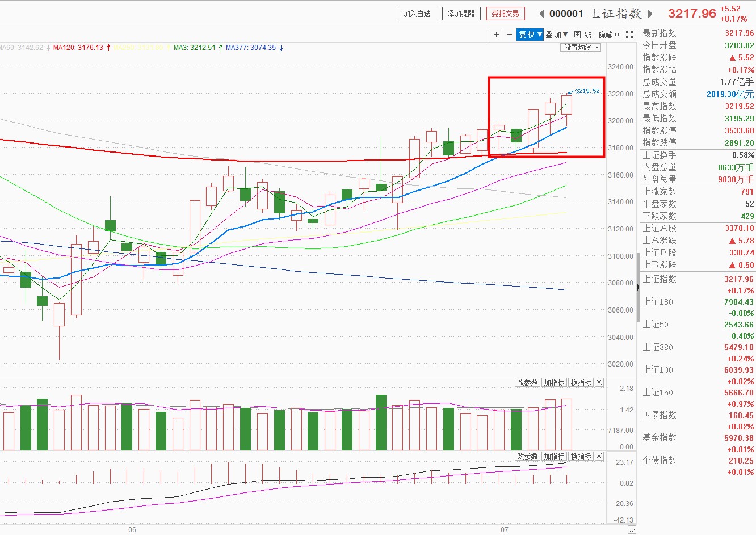Click 添加提醒 button

461,14
